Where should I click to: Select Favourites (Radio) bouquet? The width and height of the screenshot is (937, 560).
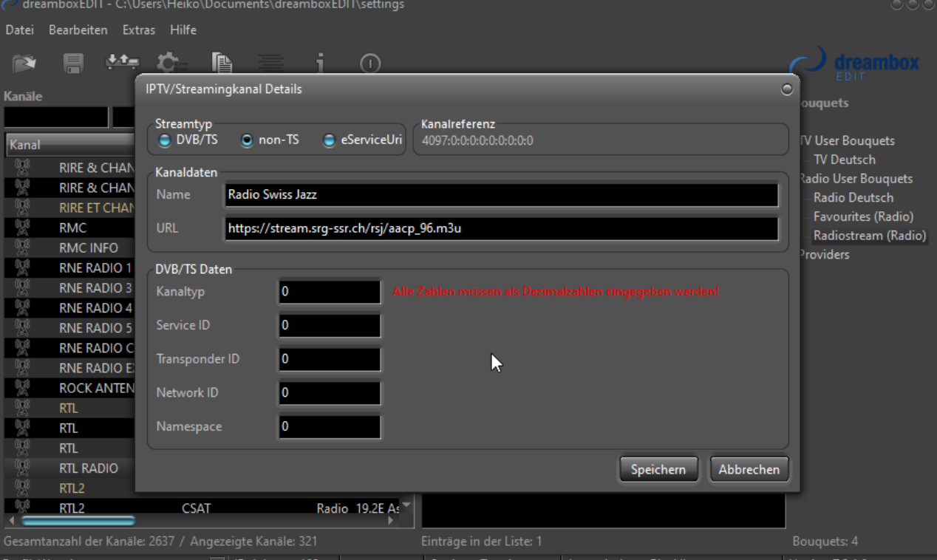click(863, 217)
